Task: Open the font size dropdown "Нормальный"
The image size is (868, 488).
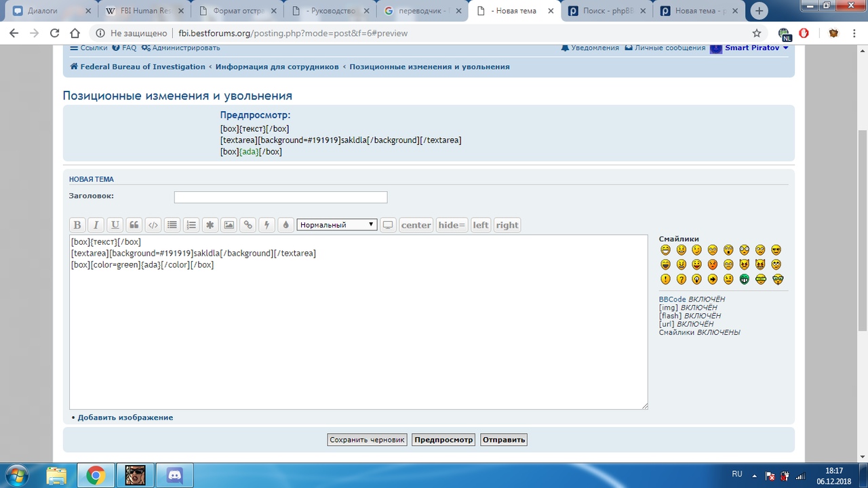Action: [x=337, y=225]
